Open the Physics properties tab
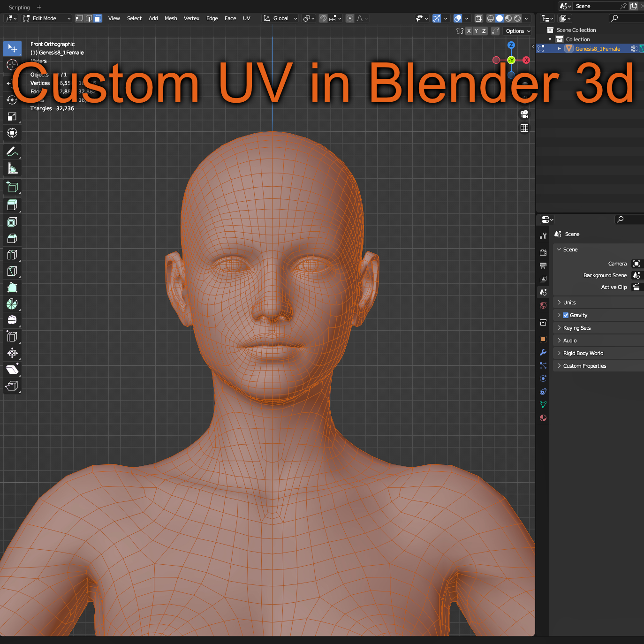644x644 pixels. pyautogui.click(x=543, y=379)
